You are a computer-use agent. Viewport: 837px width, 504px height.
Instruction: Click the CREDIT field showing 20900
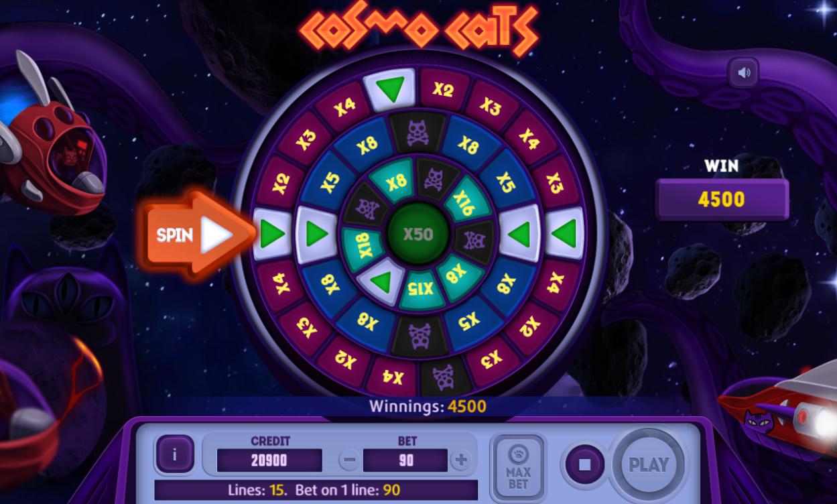point(269,460)
